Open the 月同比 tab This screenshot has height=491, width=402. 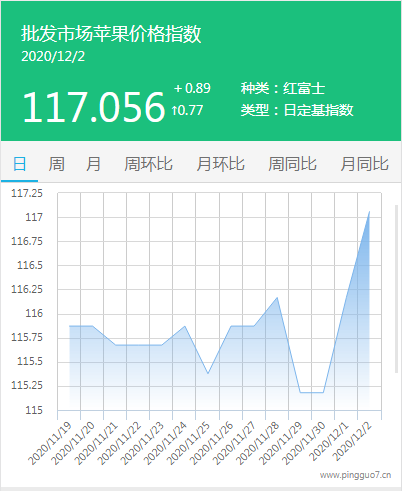[x=364, y=164]
